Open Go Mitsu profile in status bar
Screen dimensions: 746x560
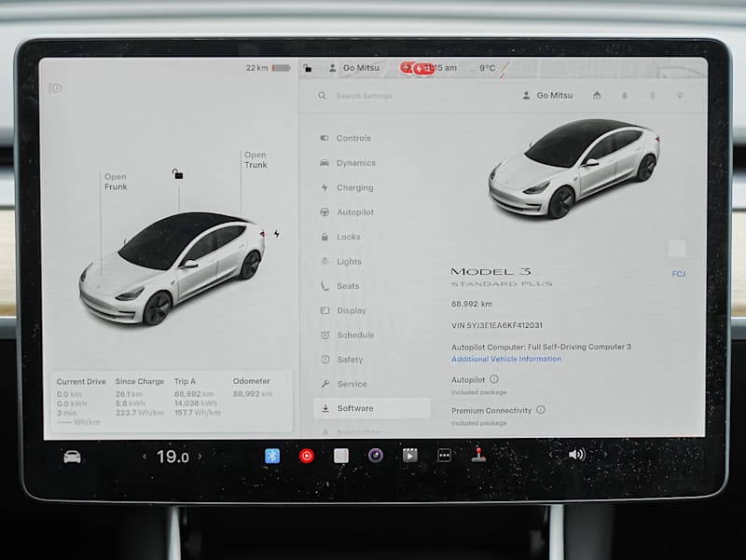[x=354, y=68]
